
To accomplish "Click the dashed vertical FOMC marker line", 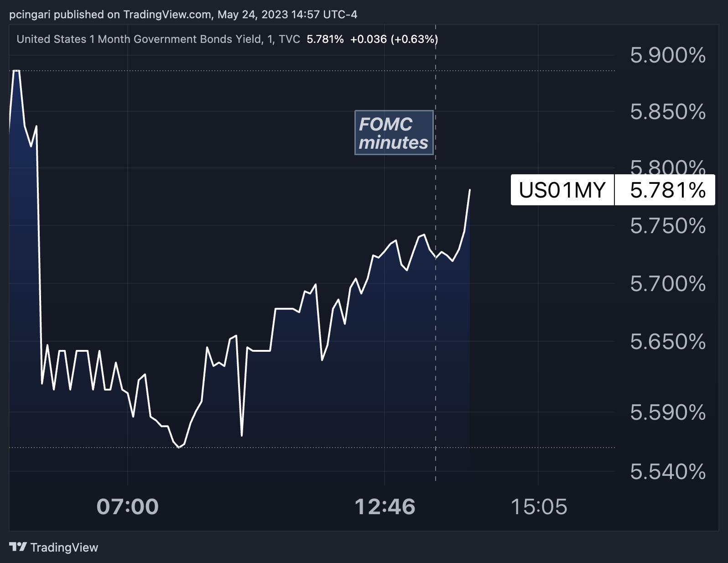I will [436, 319].
